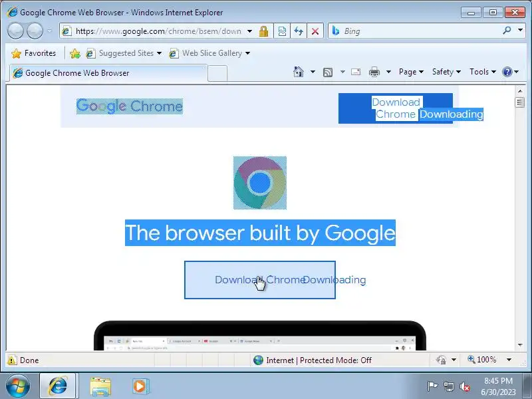Click the address bar URL field
The height and width of the screenshot is (399, 532).
(x=158, y=31)
